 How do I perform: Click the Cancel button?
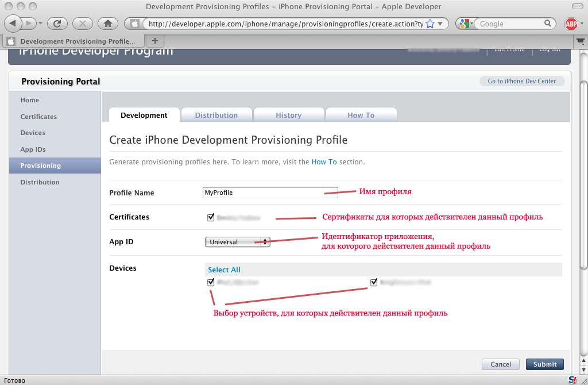[x=501, y=364]
